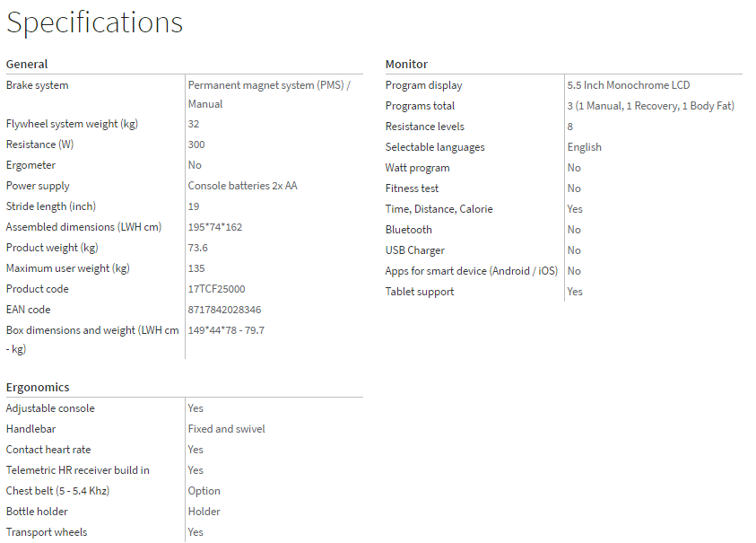Click the Programs total row label
756x543 pixels.
(x=420, y=106)
